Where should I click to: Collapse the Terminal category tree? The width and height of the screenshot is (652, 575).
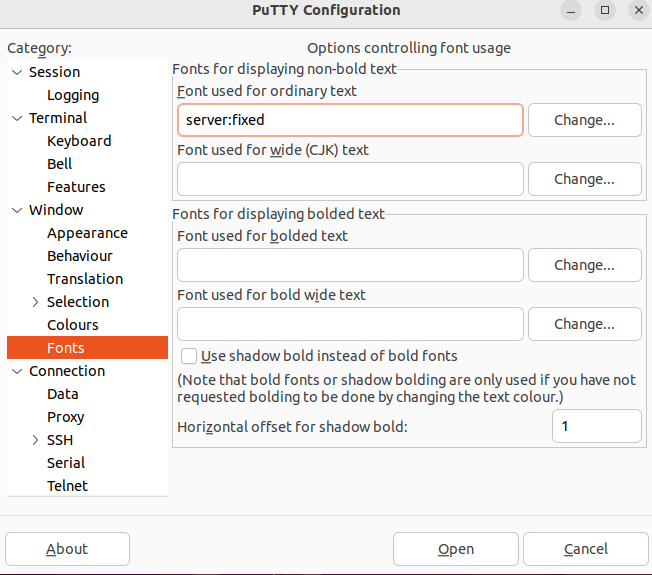pos(17,118)
